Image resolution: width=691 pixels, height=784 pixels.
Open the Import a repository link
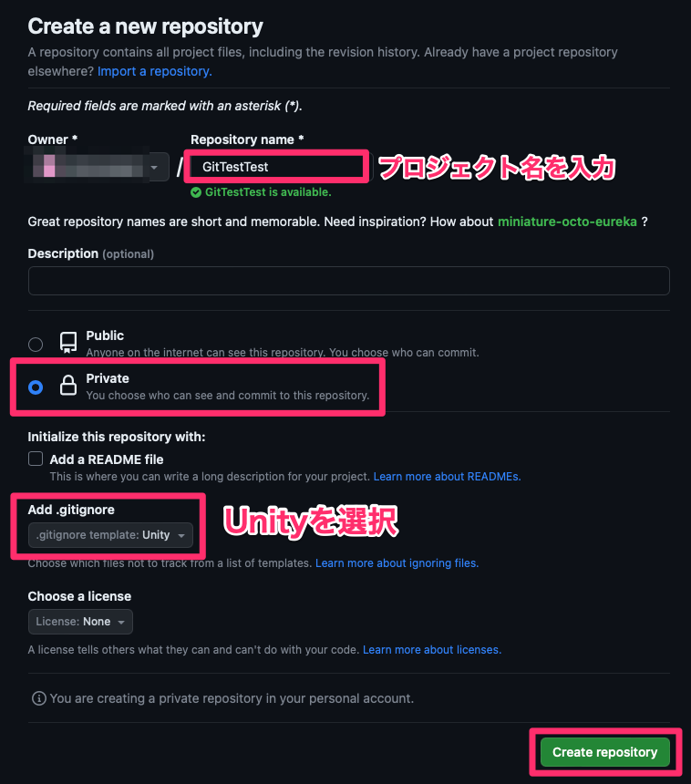pyautogui.click(x=154, y=71)
